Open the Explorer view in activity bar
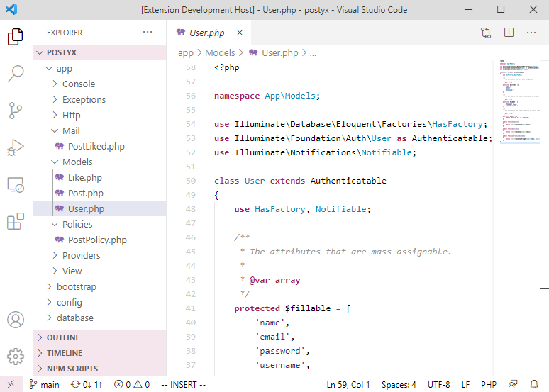 tap(16, 36)
